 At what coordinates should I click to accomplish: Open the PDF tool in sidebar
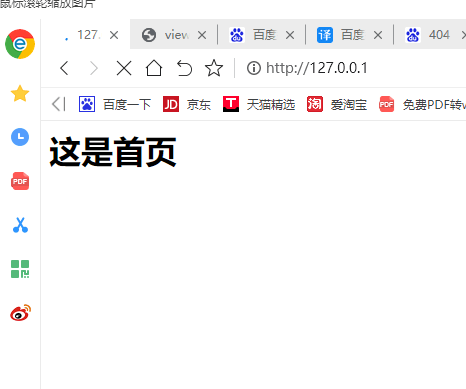pos(20,181)
